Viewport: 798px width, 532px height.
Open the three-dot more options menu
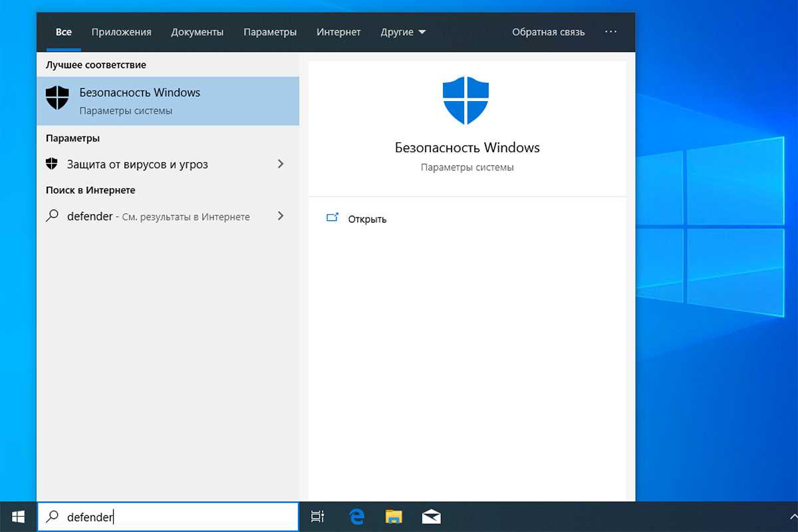[610, 32]
